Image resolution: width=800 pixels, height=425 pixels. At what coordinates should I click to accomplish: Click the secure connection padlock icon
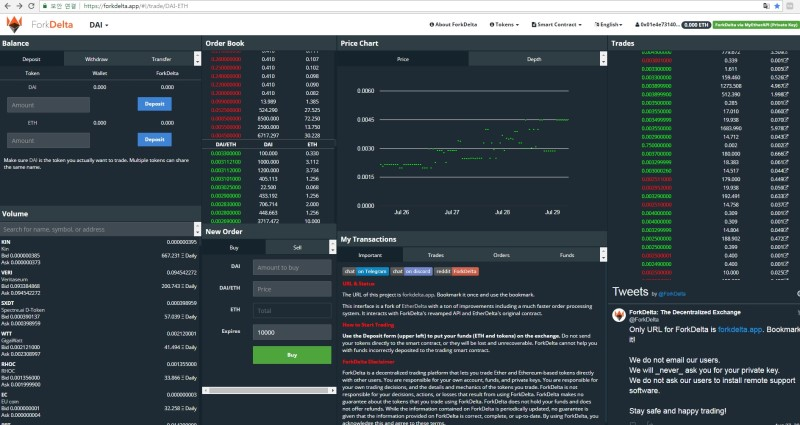click(x=45, y=6)
